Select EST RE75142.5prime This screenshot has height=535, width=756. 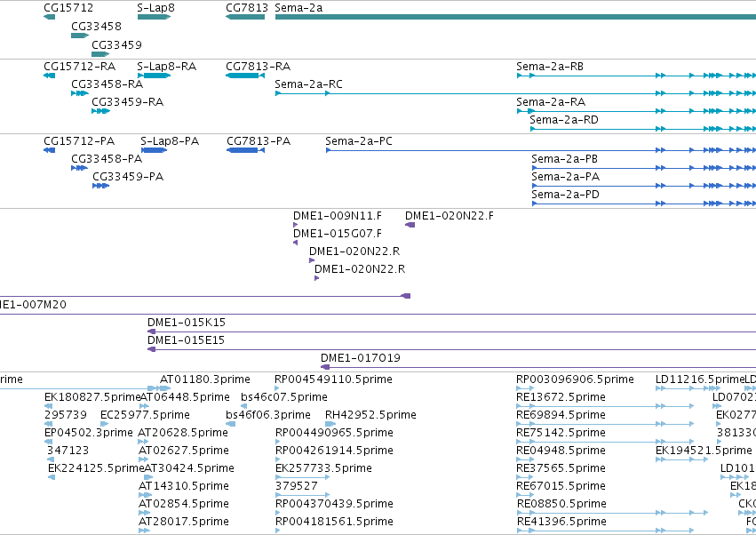[561, 433]
